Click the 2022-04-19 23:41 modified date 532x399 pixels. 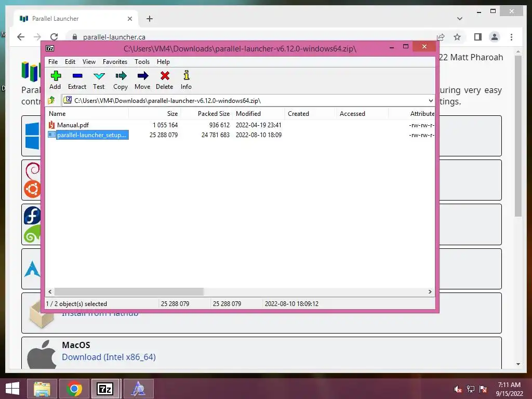click(259, 125)
